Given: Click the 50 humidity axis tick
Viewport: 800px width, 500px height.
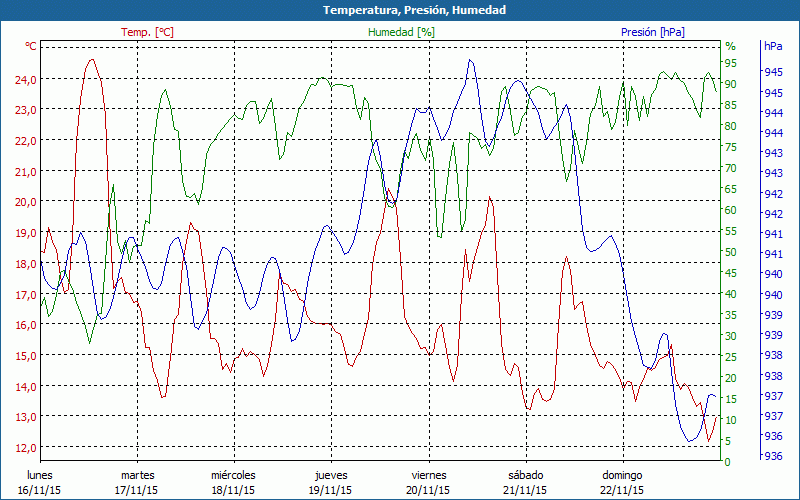Looking at the screenshot, I should 730,252.
